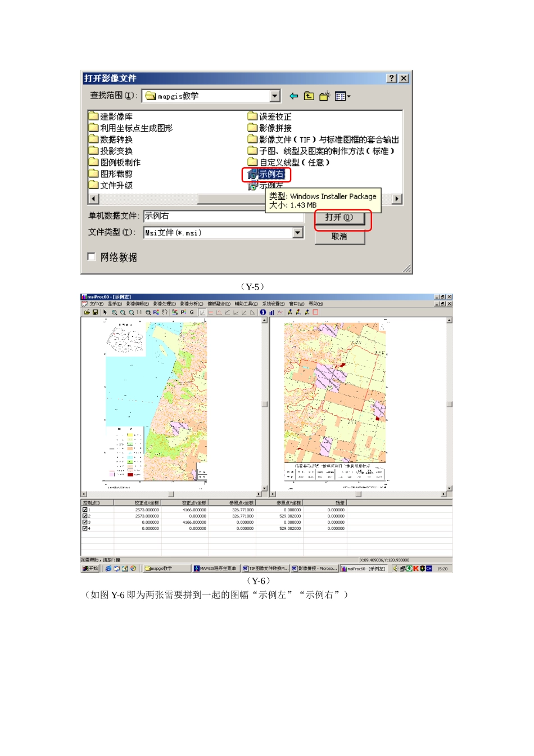The width and height of the screenshot is (534, 756).
Task: Open the 影像编辑(E) menu
Action: click(x=138, y=304)
